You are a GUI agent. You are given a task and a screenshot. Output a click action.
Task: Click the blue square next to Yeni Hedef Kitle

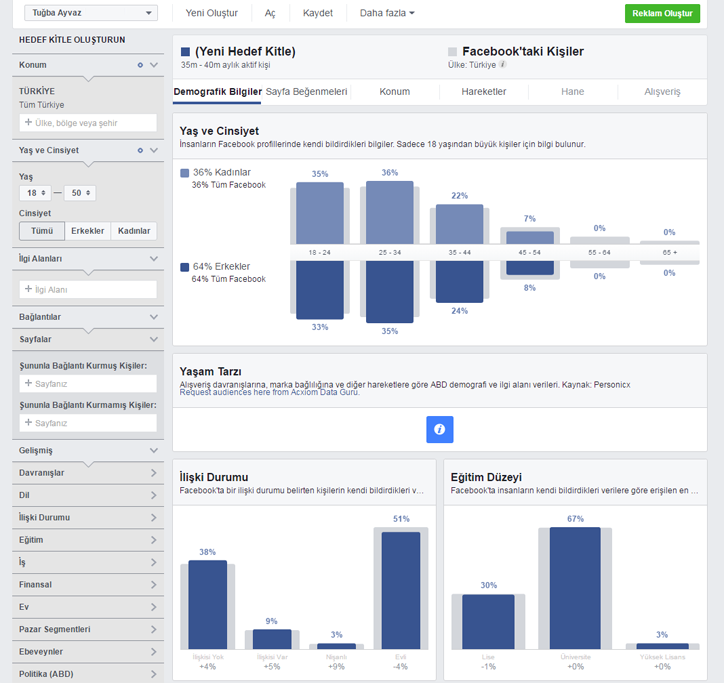pyautogui.click(x=185, y=51)
